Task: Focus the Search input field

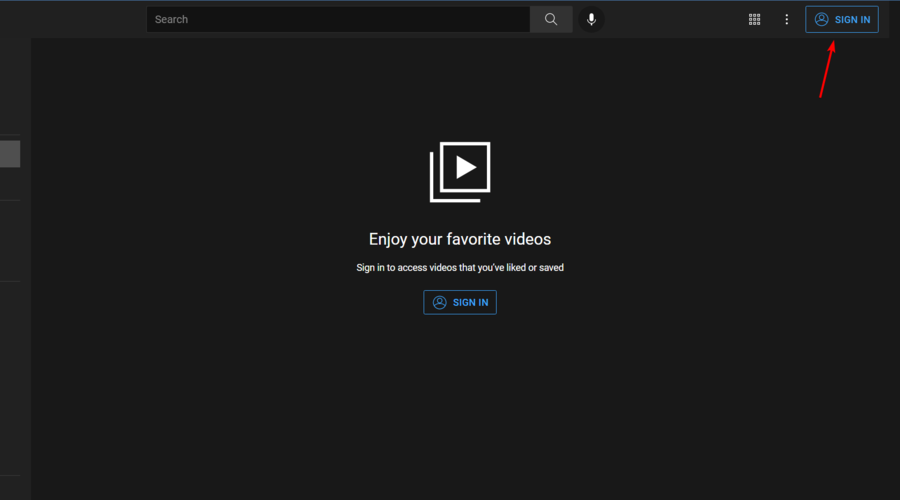Action: (338, 20)
